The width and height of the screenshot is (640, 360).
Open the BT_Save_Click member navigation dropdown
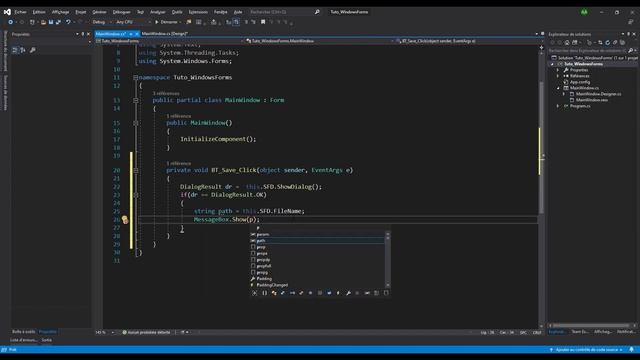[469, 41]
